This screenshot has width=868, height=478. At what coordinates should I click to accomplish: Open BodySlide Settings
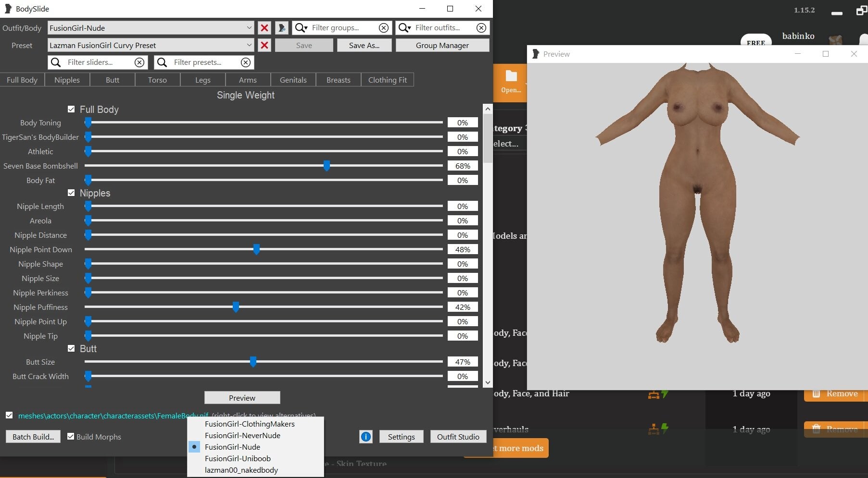pos(402,437)
